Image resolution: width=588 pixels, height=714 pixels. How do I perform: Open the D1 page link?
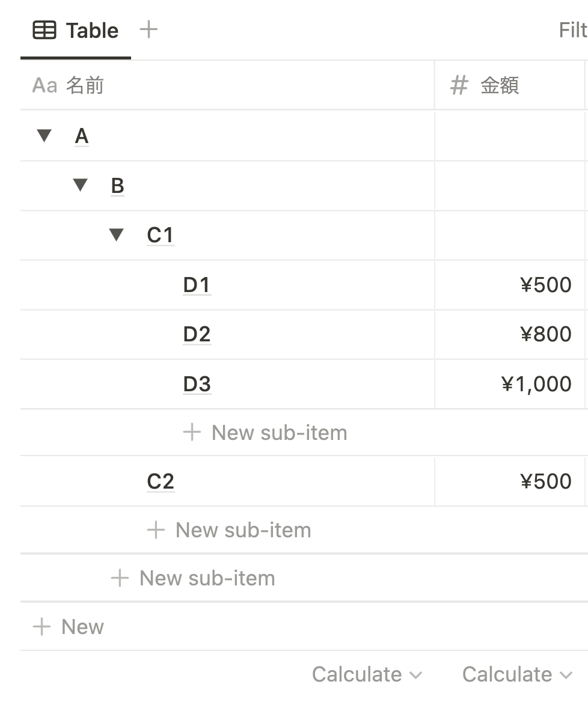click(197, 285)
